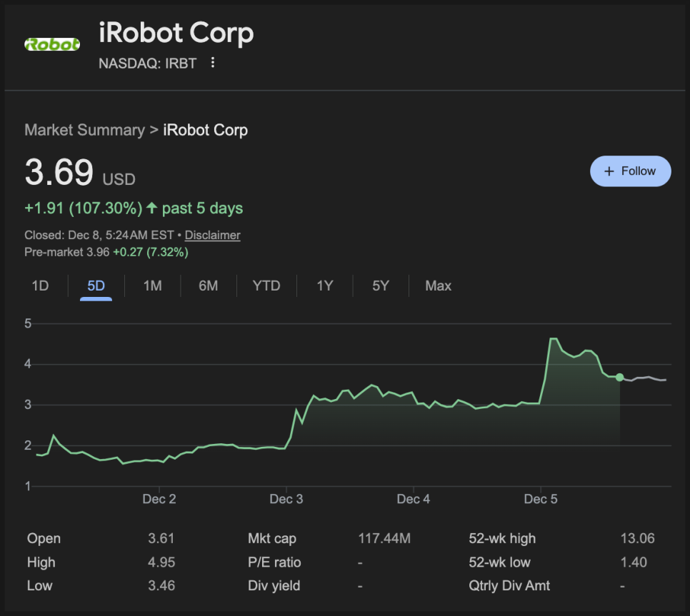Switch to the 1D chart tab
The height and width of the screenshot is (616, 690).
click(x=40, y=286)
